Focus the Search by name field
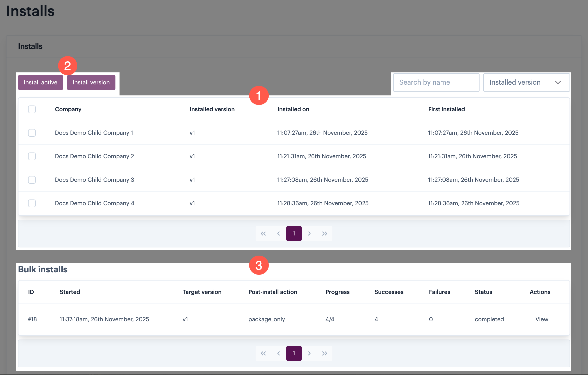Screen dimensions: 588x375 click(436, 82)
